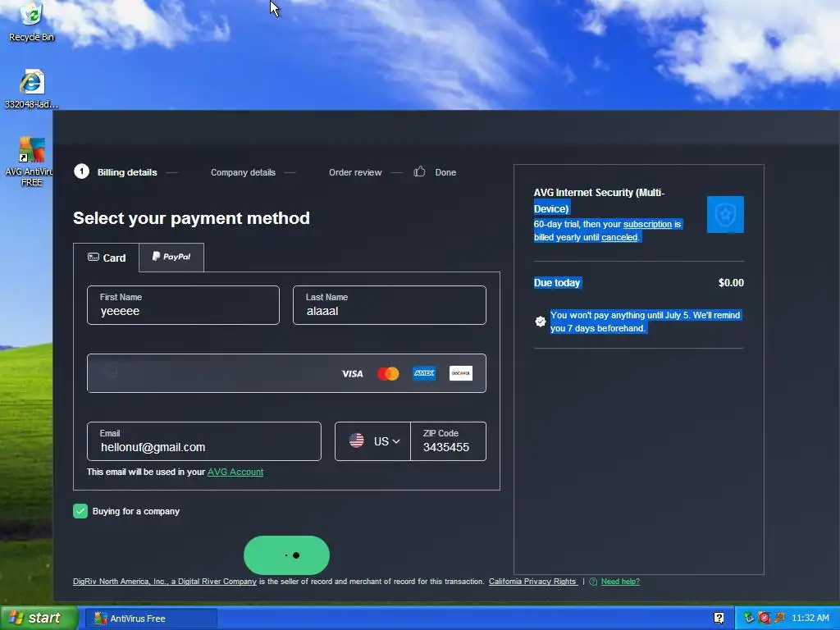840x630 pixels.
Task: Click the "You won't pay anything until July 5" note
Action: point(645,322)
